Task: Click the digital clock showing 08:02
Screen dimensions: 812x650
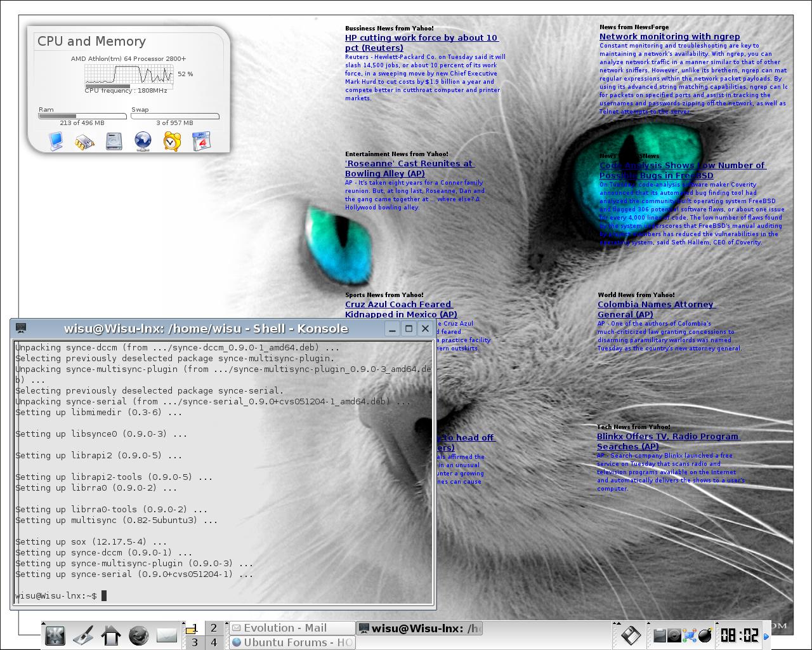Action: pyautogui.click(x=739, y=635)
